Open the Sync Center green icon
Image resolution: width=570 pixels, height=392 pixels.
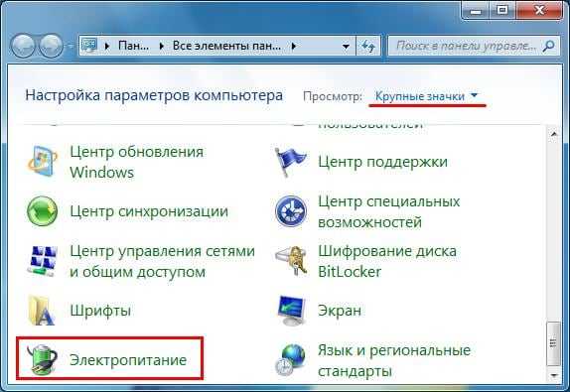click(42, 211)
